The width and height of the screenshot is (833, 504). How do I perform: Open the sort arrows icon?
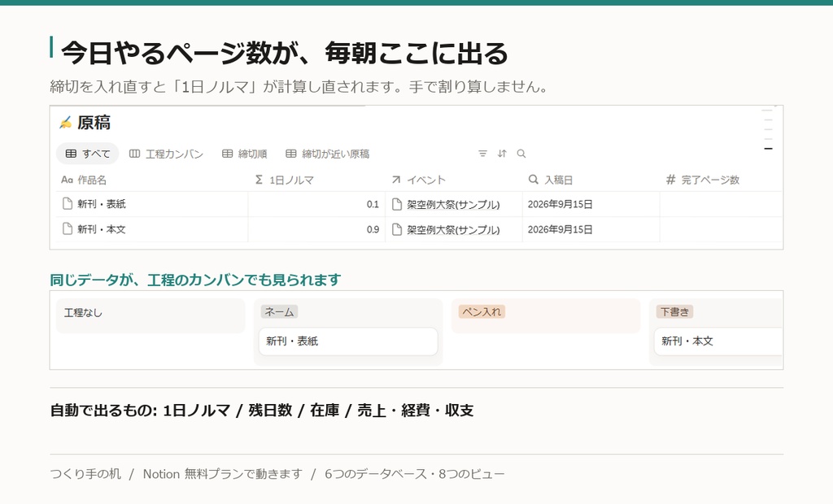pos(502,154)
